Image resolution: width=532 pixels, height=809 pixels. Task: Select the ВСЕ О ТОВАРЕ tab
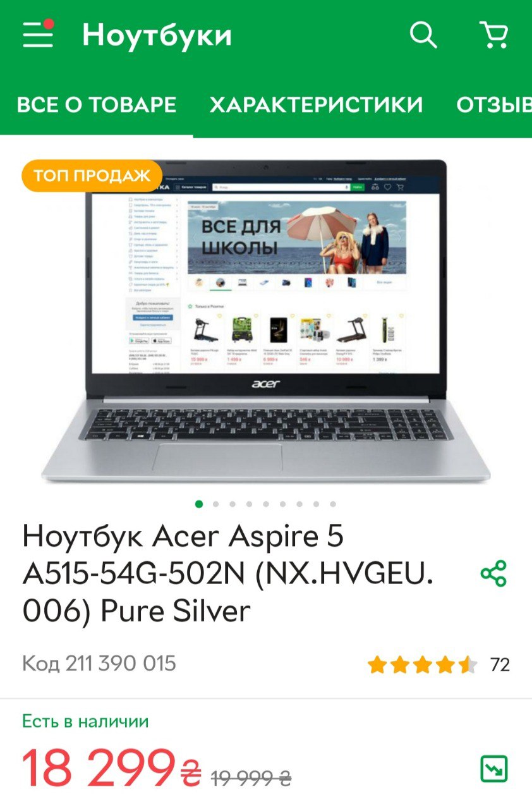[97, 104]
